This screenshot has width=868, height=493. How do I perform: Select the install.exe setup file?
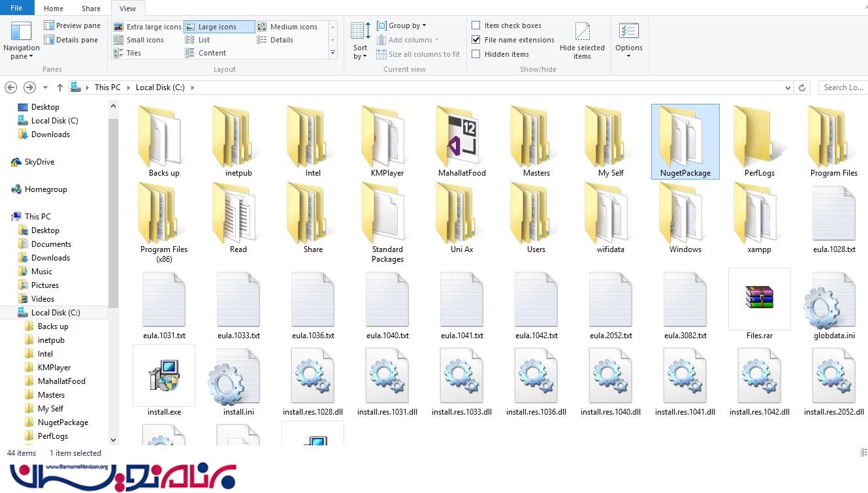click(x=164, y=381)
